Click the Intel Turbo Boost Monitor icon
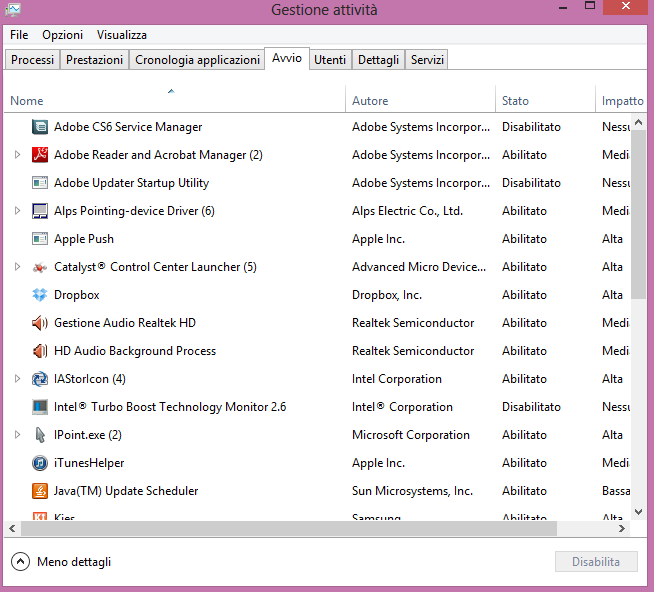 pyautogui.click(x=40, y=407)
